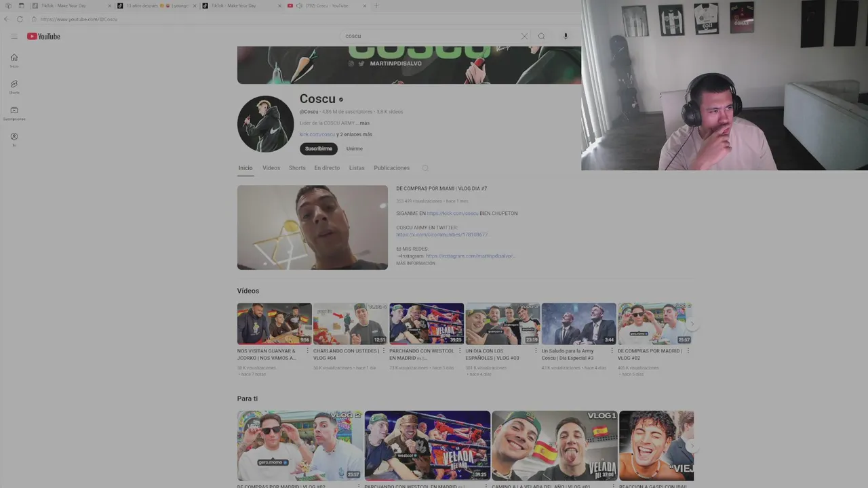This screenshot has height=488, width=868.
Task: Close the first TikTok browser tab
Action: click(110, 5)
